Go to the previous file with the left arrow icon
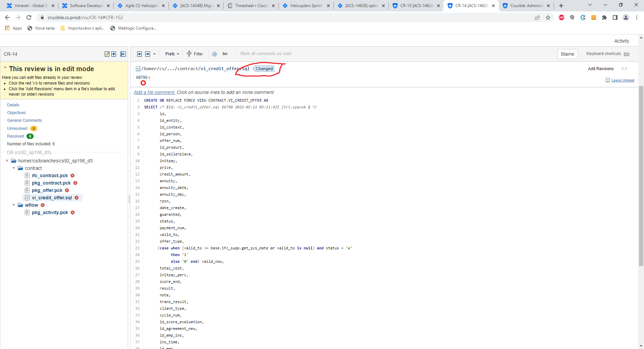The height and width of the screenshot is (349, 644). (140, 54)
